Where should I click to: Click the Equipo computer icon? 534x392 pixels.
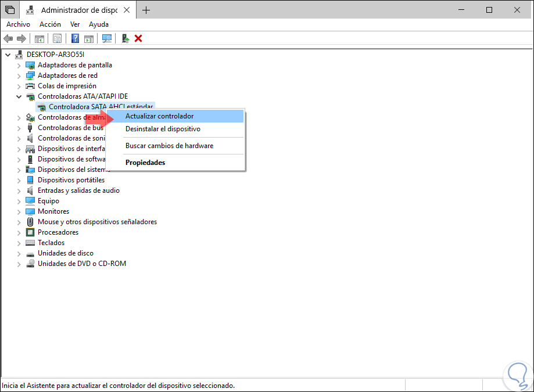(x=30, y=201)
